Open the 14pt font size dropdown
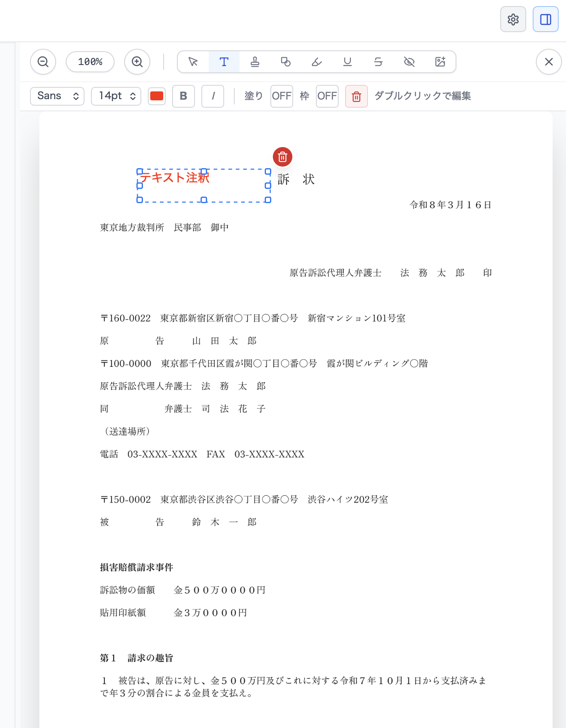The height and width of the screenshot is (728, 566). tap(116, 96)
